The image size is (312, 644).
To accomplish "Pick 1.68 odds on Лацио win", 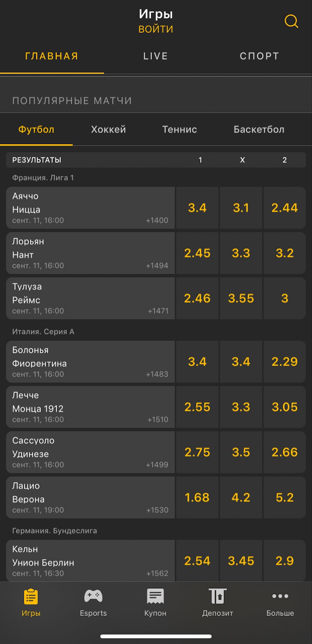I will (x=197, y=498).
